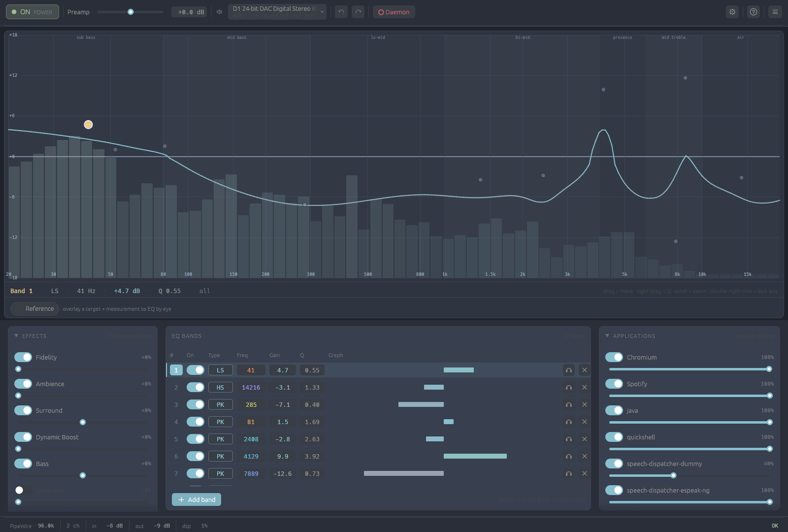Collapse the Effects panel
The image size is (788, 532).
point(16,335)
